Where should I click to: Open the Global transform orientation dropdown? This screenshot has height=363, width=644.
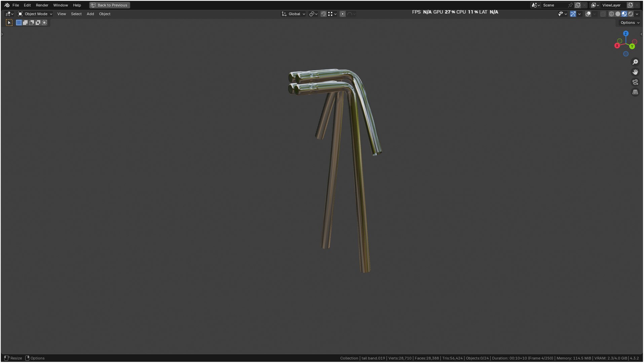point(293,14)
